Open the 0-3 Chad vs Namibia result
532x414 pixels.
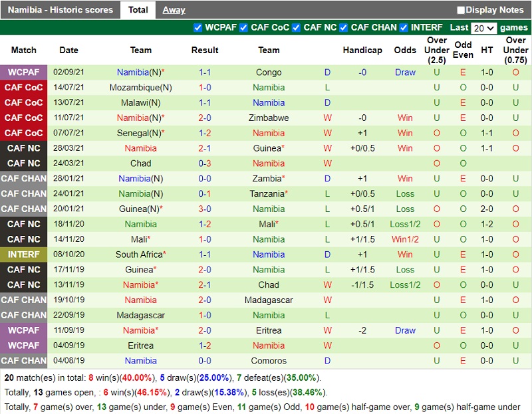click(205, 163)
